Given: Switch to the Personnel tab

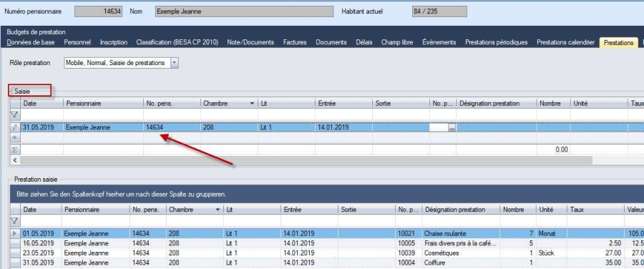Looking at the screenshot, I should tap(77, 42).
